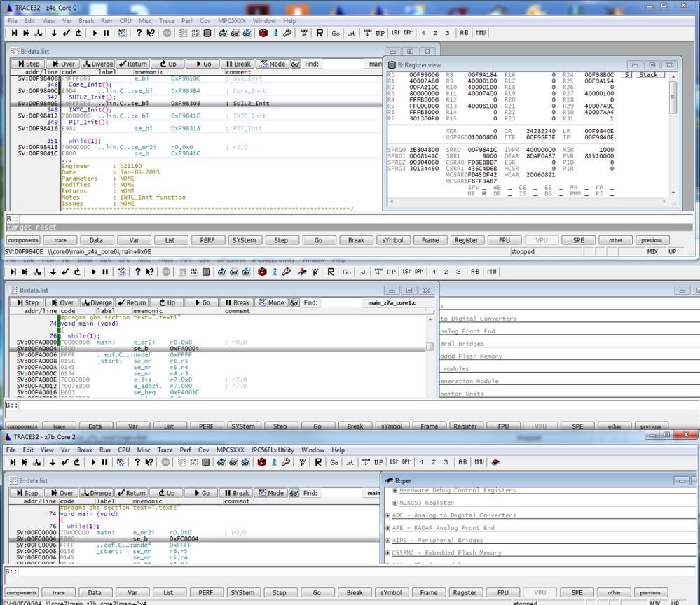Screen dimensions: 700x605
Task: Click Go play icon in z7b_Core 2 toolbar
Action: click(93, 462)
